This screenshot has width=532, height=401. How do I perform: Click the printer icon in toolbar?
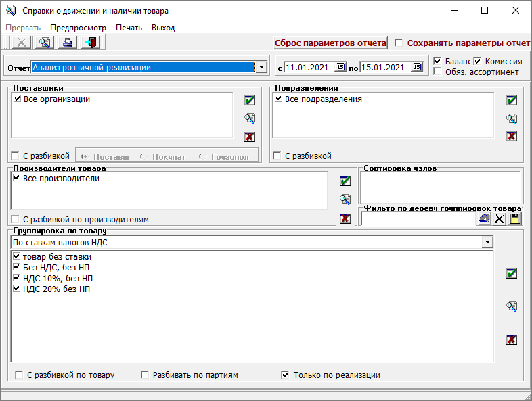click(67, 43)
